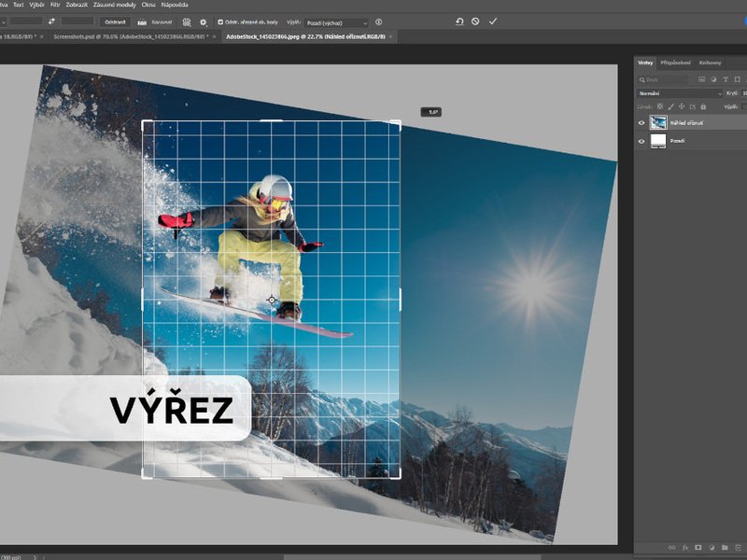Screen dimensions: 747x560
Task: Open the Nápověda menu
Action: tap(175, 5)
